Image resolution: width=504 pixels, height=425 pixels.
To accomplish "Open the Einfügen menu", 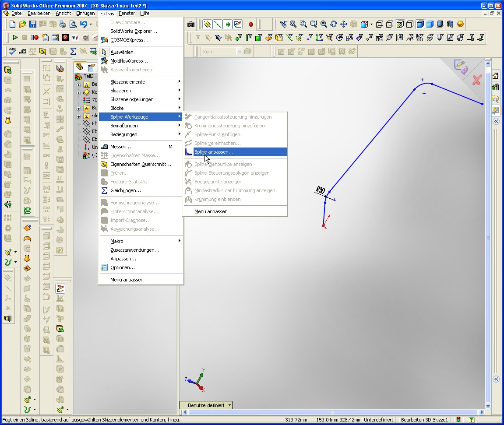I will click(85, 13).
